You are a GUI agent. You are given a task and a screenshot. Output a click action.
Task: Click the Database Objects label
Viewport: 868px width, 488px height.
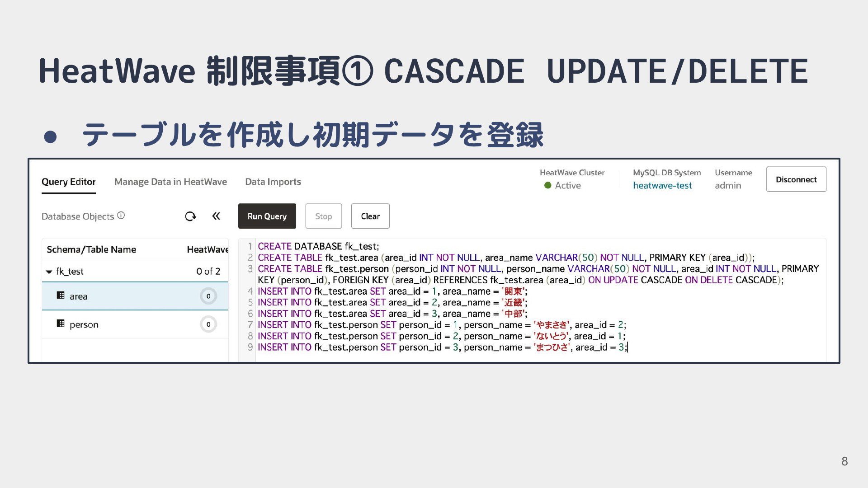pyautogui.click(x=78, y=216)
